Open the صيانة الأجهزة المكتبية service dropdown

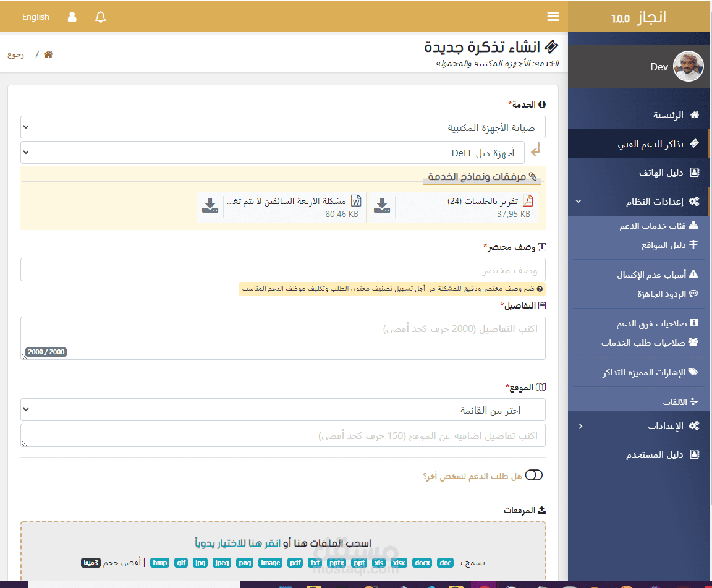282,127
